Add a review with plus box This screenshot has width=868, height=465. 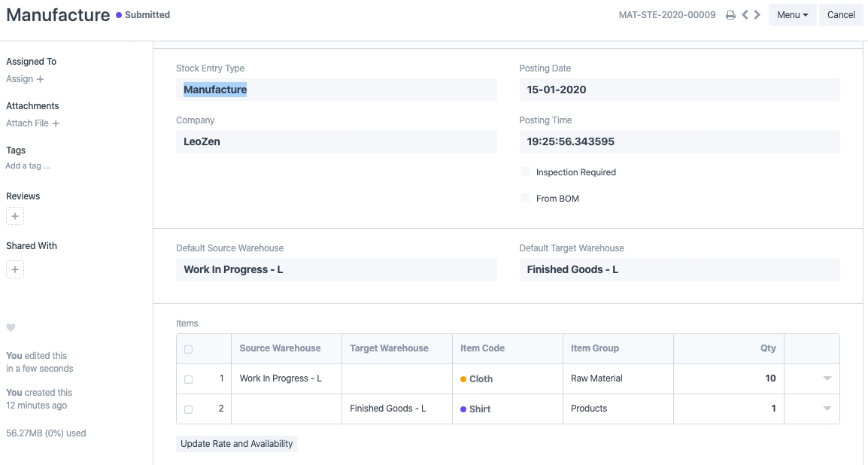[15, 217]
